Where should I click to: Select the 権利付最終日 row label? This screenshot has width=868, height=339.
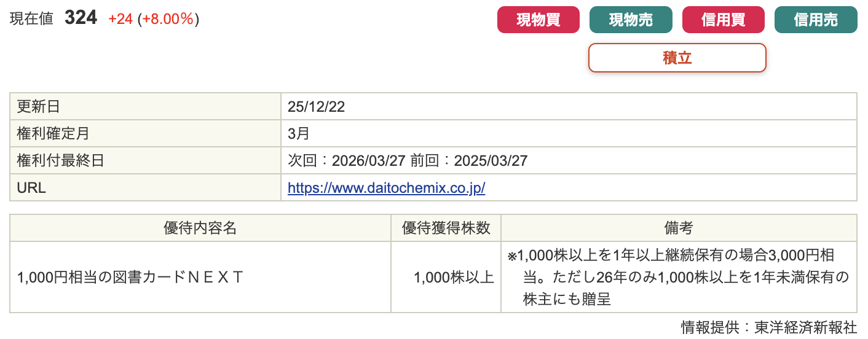(60, 161)
